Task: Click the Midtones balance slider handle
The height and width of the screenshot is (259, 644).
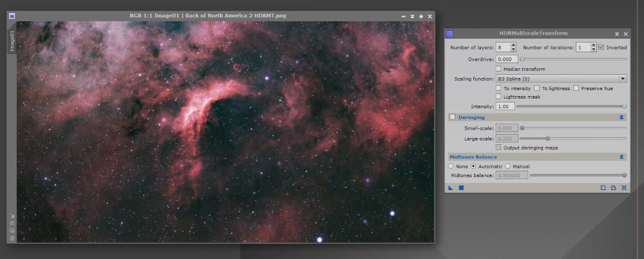Action: tap(625, 175)
